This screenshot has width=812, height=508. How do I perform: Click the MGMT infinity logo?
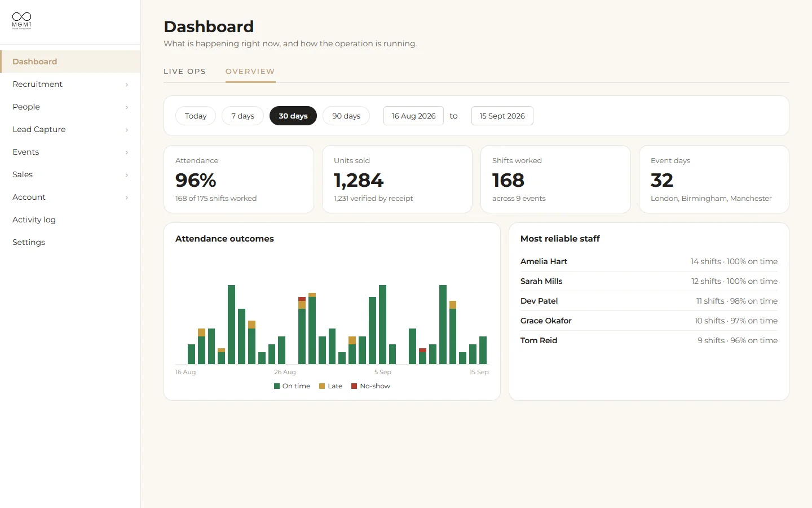click(x=22, y=20)
